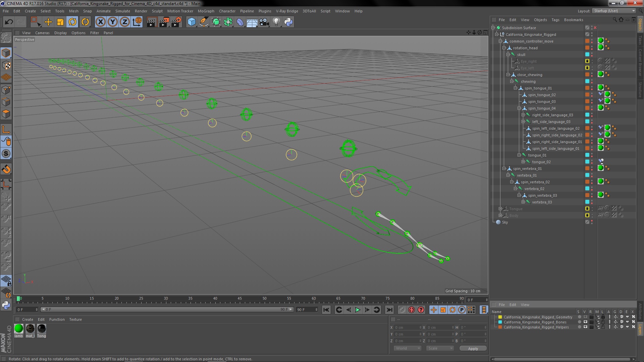Open the MoGraph menu
This screenshot has width=644, height=362.
[206, 11]
